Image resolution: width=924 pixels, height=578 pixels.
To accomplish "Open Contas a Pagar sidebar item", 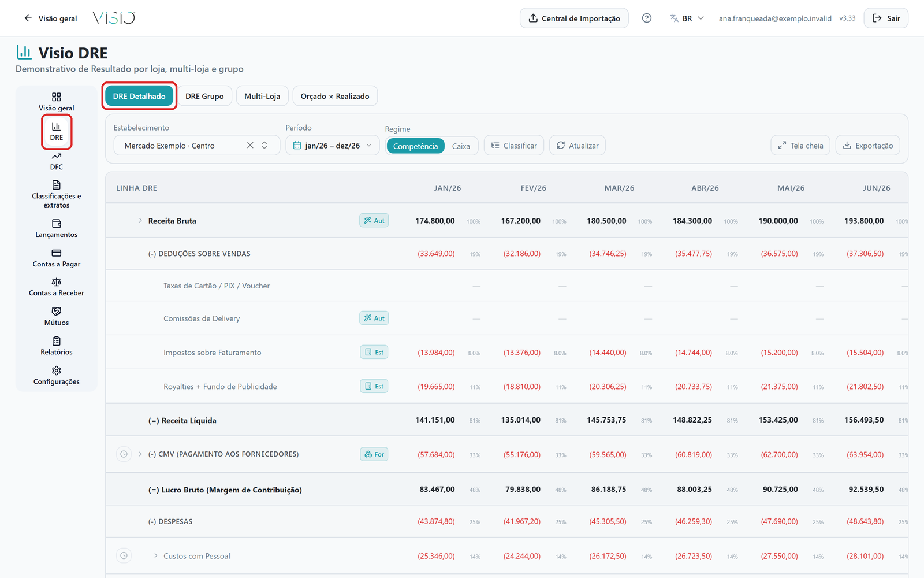I will pyautogui.click(x=56, y=258).
